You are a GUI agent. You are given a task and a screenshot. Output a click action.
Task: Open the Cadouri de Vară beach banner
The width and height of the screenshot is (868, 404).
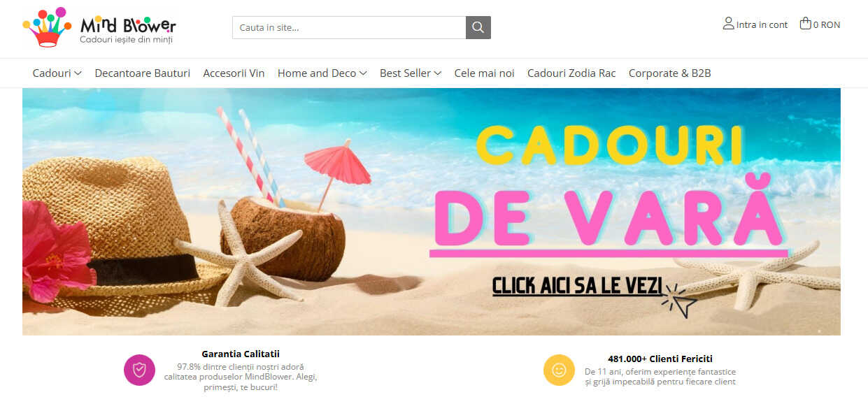[x=432, y=212]
